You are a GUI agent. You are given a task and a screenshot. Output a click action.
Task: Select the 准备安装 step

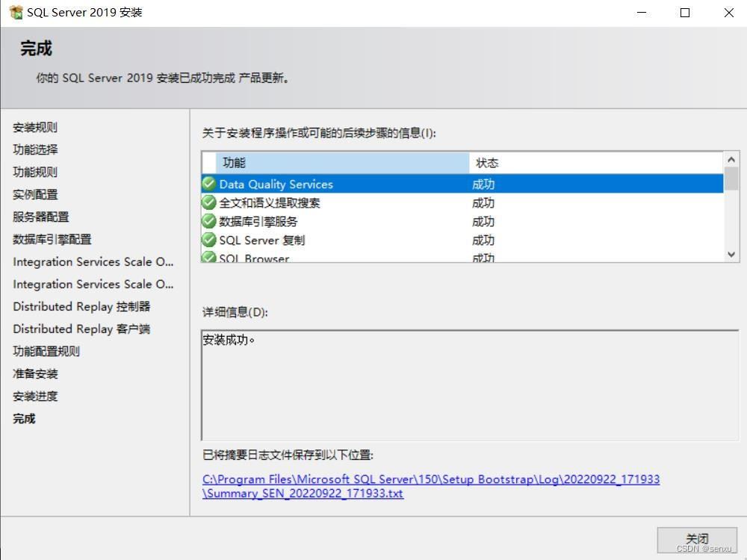(35, 373)
